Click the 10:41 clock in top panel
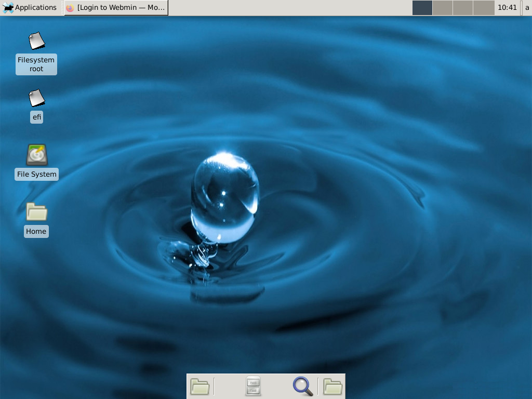 tap(507, 8)
